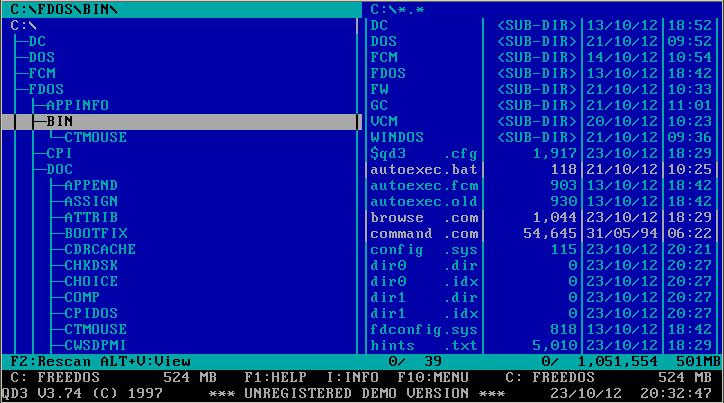Select CDRCACHE folder in tree

[x=100, y=249]
